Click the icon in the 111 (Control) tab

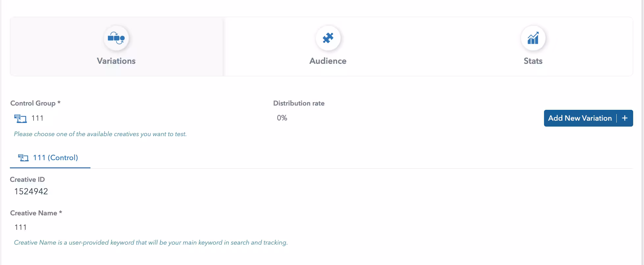pos(23,158)
